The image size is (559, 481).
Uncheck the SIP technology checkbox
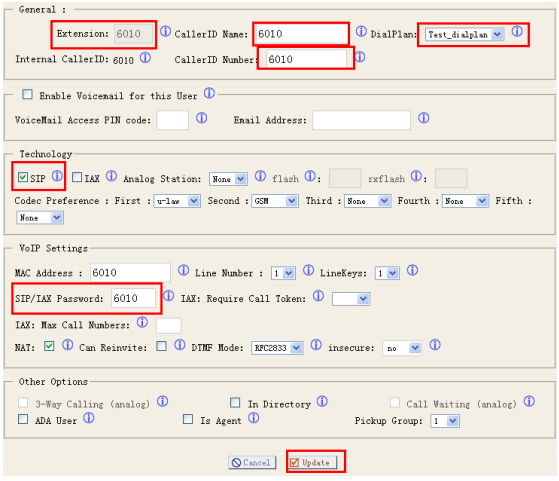coord(23,177)
